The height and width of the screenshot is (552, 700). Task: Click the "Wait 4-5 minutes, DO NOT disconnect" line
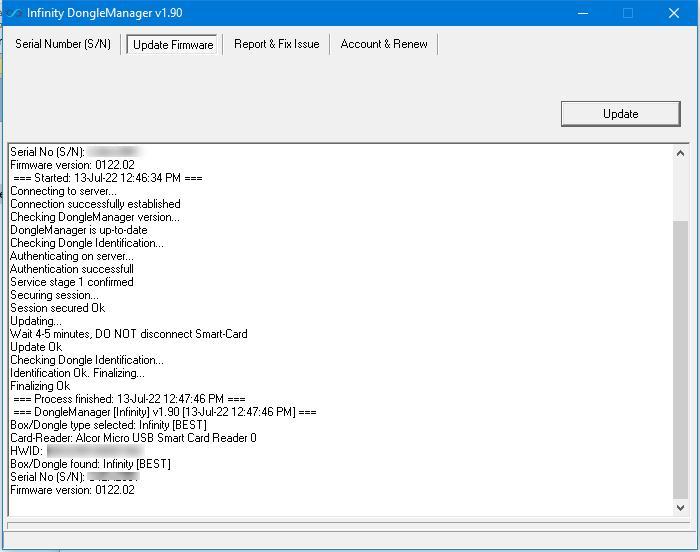coord(129,334)
